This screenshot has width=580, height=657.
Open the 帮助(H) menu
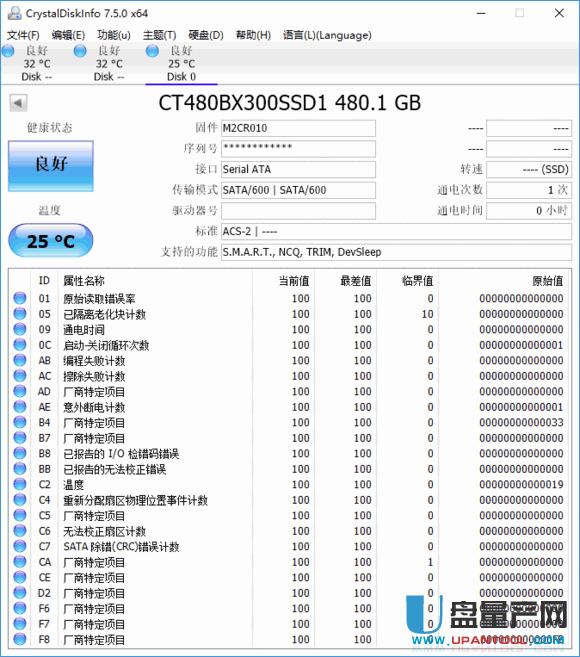pos(253,36)
